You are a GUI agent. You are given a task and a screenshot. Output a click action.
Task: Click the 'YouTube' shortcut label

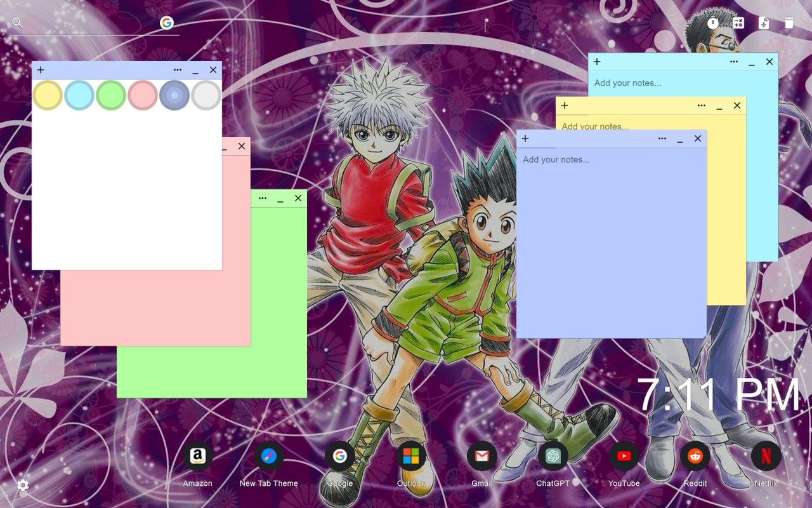point(624,483)
